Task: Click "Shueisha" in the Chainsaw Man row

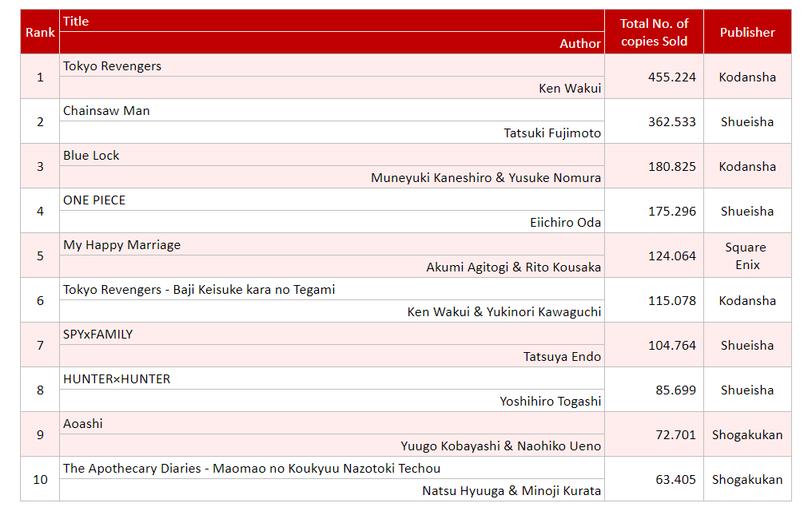Action: (747, 121)
